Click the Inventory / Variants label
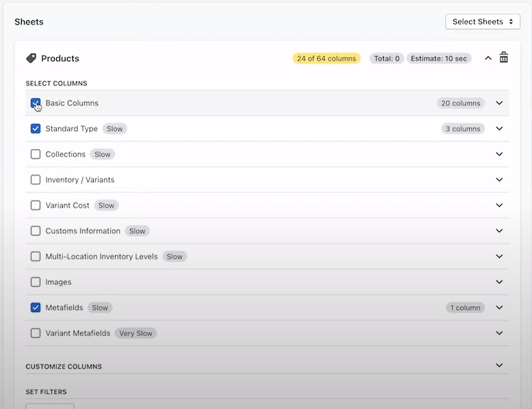 pos(80,180)
